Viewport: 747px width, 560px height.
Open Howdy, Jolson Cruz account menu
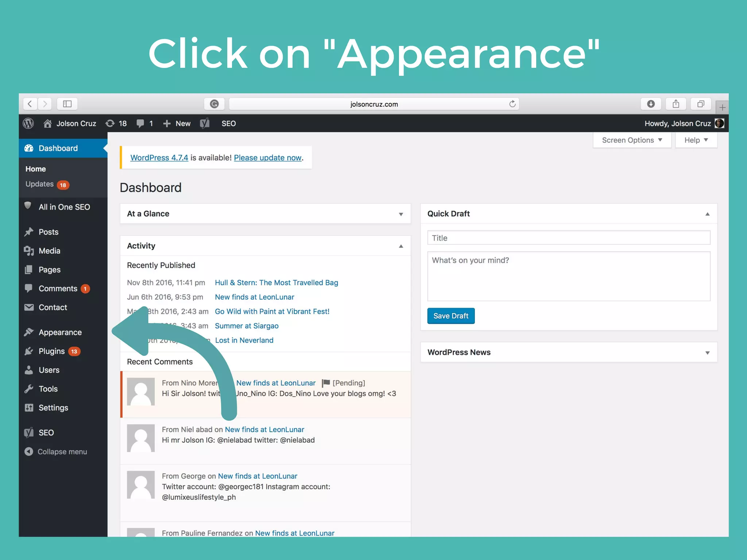684,123
